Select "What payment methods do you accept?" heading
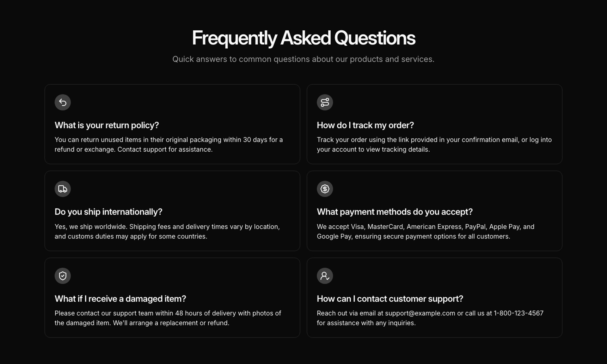 tap(395, 212)
